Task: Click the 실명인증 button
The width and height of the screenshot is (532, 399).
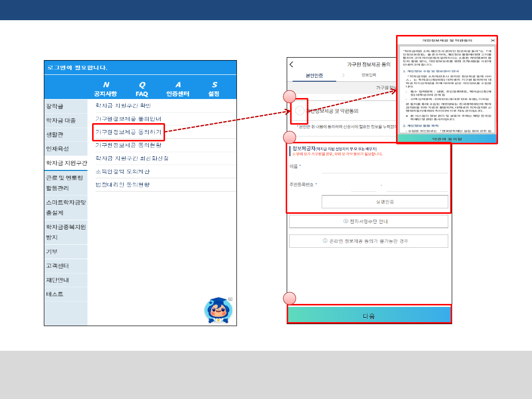Action: click(x=385, y=202)
